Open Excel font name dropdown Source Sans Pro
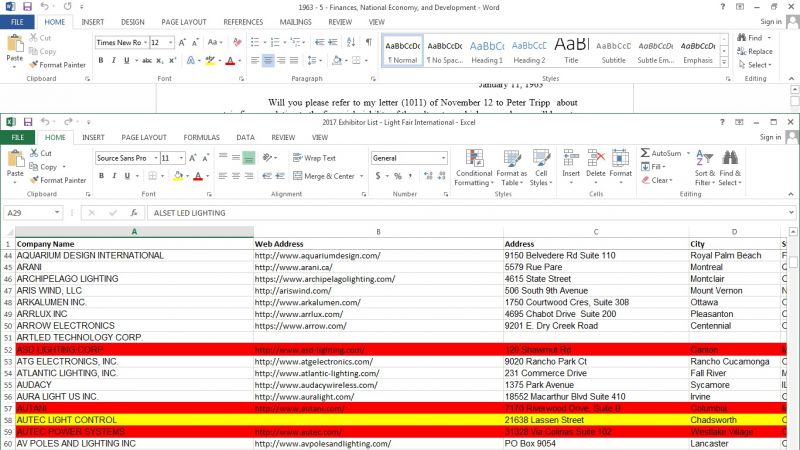Image resolution: width=800 pixels, height=450 pixels. pos(156,158)
